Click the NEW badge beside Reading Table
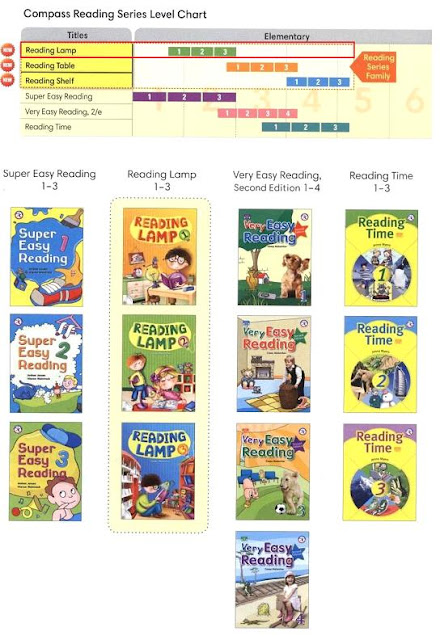Viewport: 440px width, 640px height. coord(8,65)
